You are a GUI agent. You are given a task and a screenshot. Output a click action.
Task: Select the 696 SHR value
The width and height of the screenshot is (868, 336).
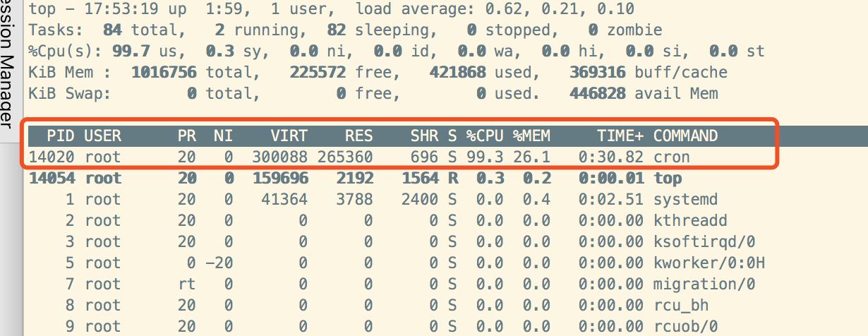[424, 157]
